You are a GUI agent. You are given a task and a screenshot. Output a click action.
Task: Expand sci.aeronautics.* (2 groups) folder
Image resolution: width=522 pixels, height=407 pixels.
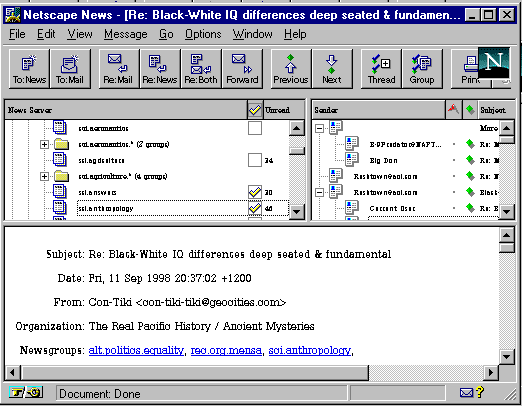point(44,144)
